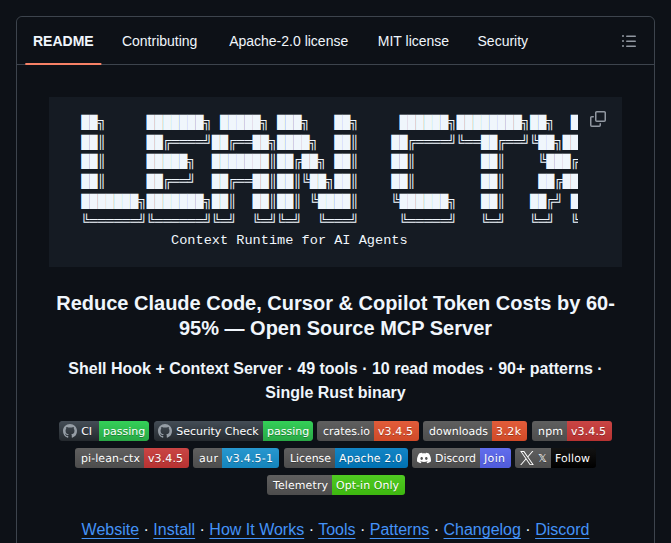Open the CI passing badge
671x543 pixels.
click(x=104, y=431)
